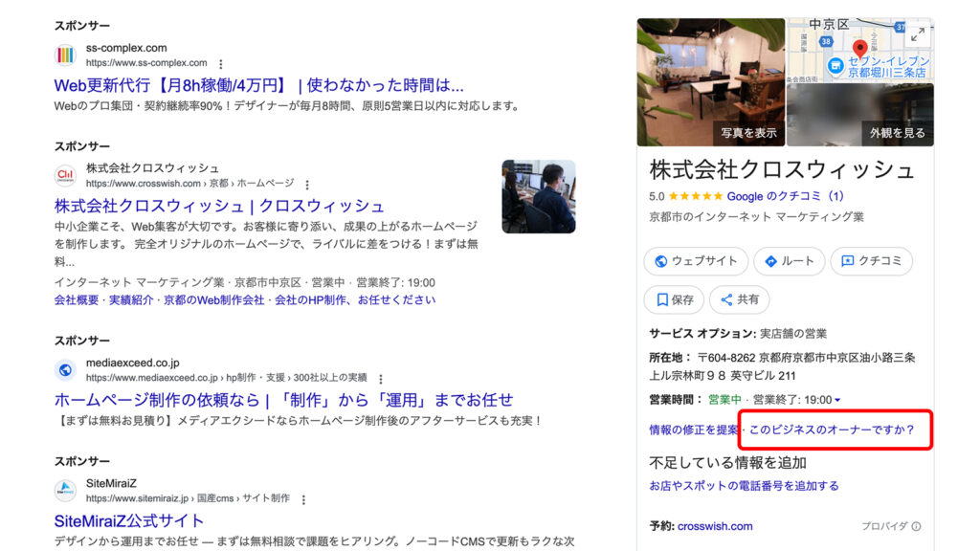Get directions with the ルート button
980x551 pixels.
pos(790,261)
